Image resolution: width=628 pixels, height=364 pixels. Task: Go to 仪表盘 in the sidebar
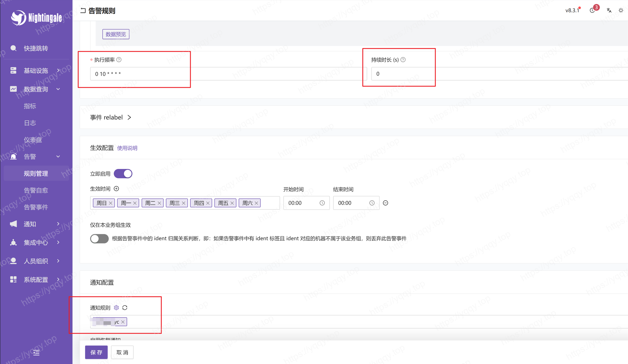(x=33, y=140)
